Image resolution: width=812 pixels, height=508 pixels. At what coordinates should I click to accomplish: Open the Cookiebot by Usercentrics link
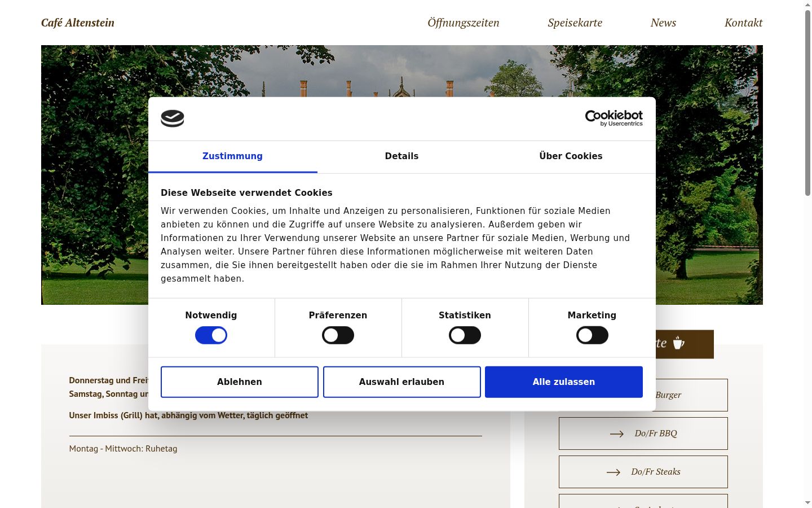click(614, 119)
